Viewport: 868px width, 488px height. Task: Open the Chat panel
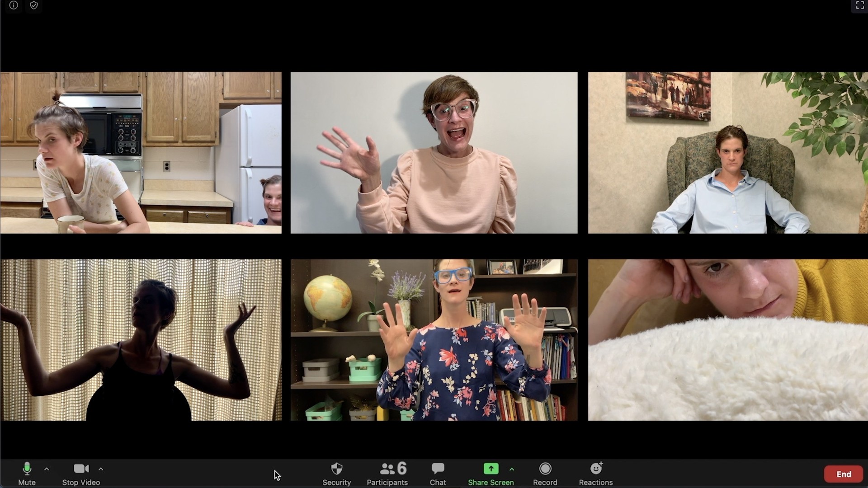(x=438, y=474)
